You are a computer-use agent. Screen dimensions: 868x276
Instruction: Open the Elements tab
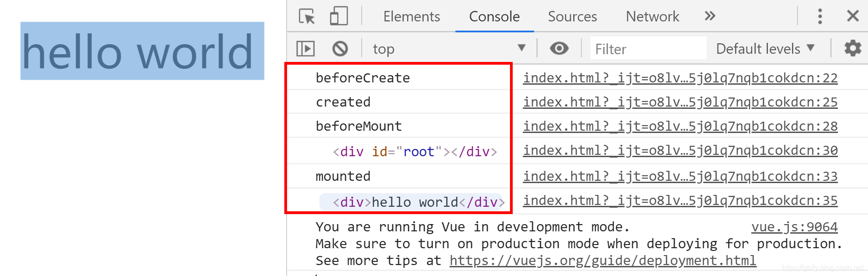(411, 16)
